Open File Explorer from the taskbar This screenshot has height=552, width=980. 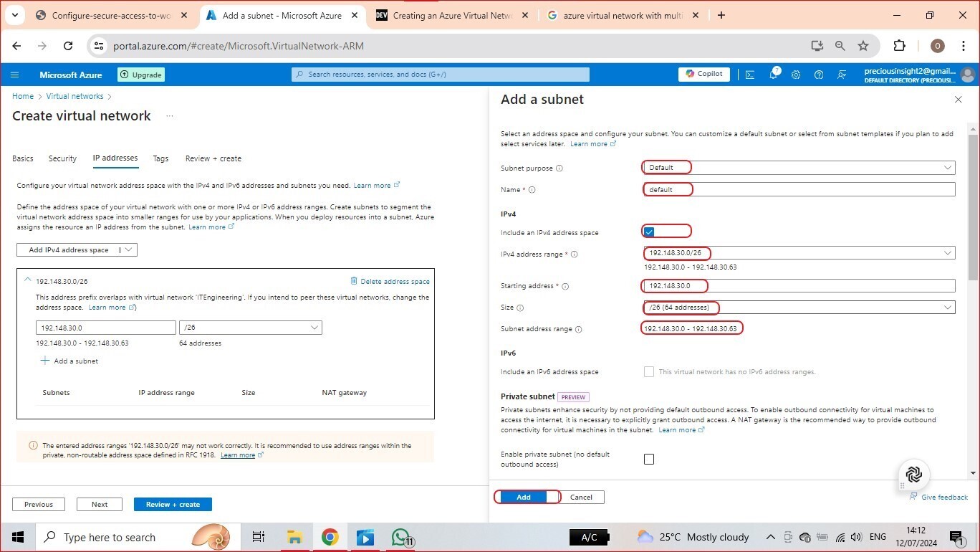(294, 537)
